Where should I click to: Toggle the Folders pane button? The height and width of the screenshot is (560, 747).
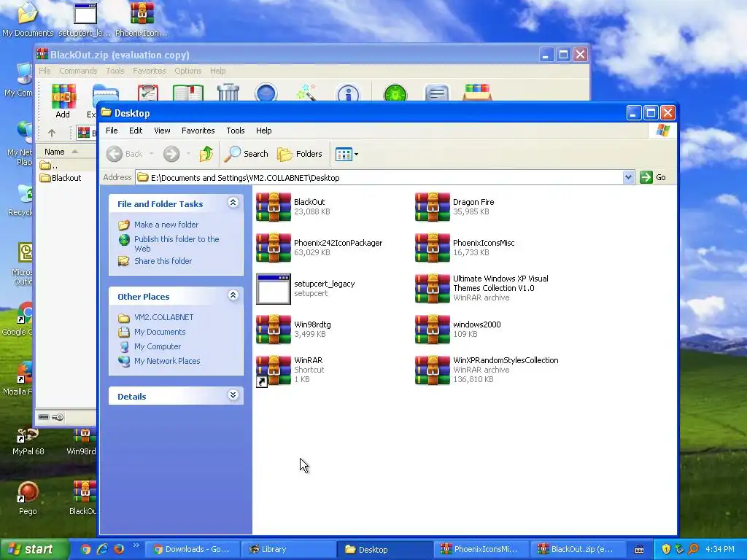click(x=300, y=154)
